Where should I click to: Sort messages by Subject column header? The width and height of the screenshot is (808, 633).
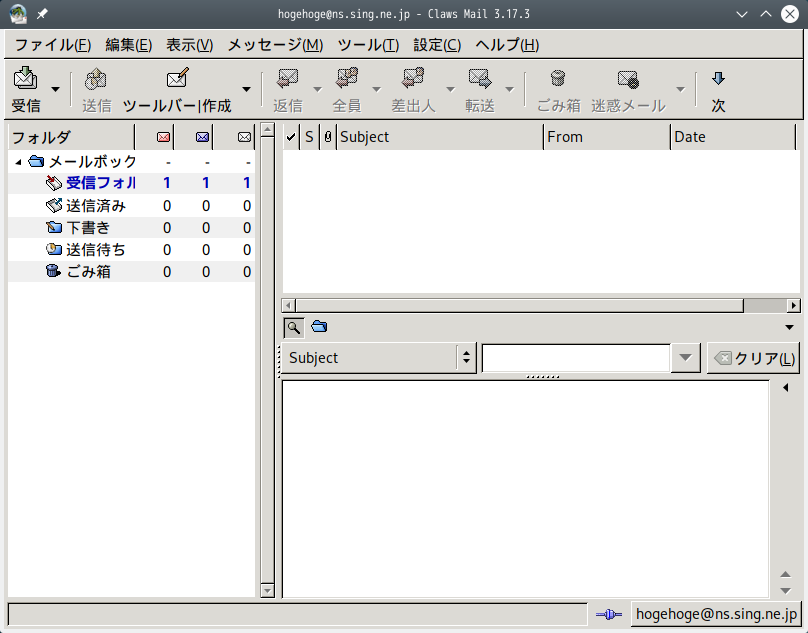click(x=440, y=137)
